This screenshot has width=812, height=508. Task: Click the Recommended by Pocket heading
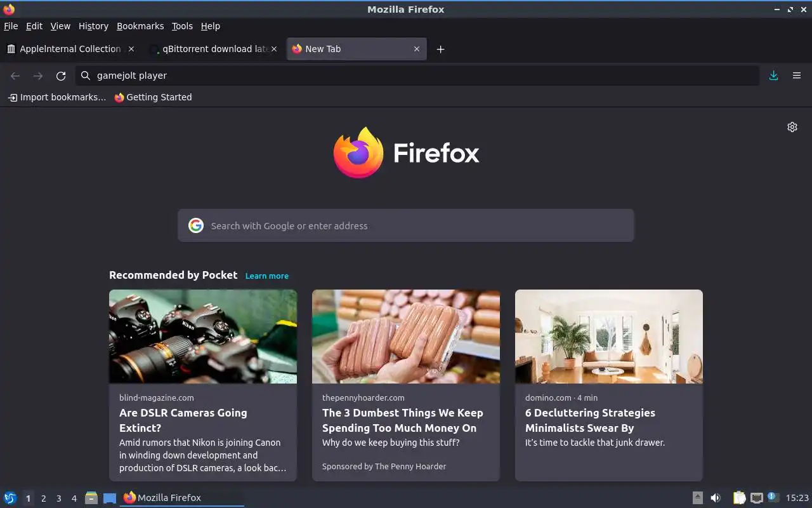pos(173,275)
